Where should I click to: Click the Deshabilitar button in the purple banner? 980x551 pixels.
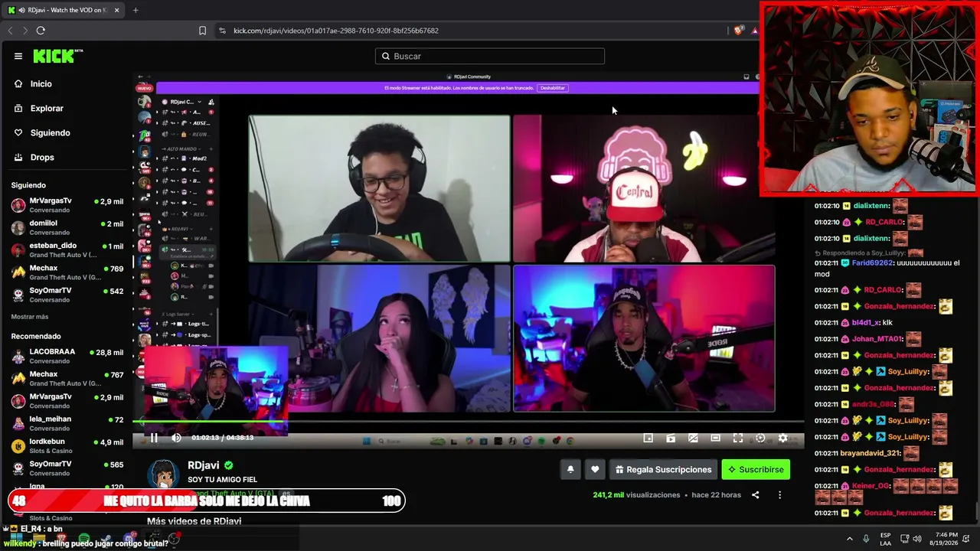point(552,88)
